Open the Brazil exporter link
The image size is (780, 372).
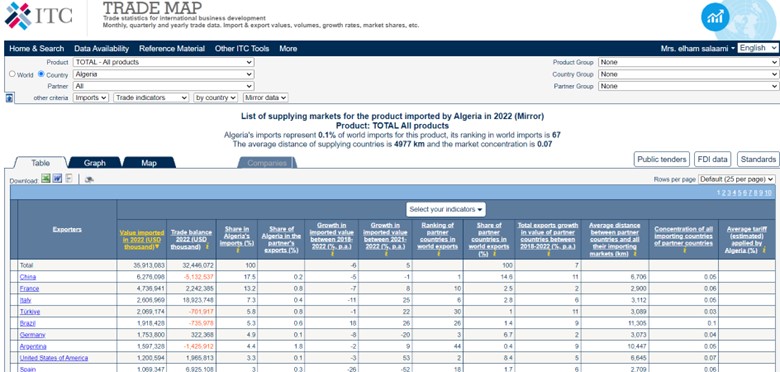(27, 323)
